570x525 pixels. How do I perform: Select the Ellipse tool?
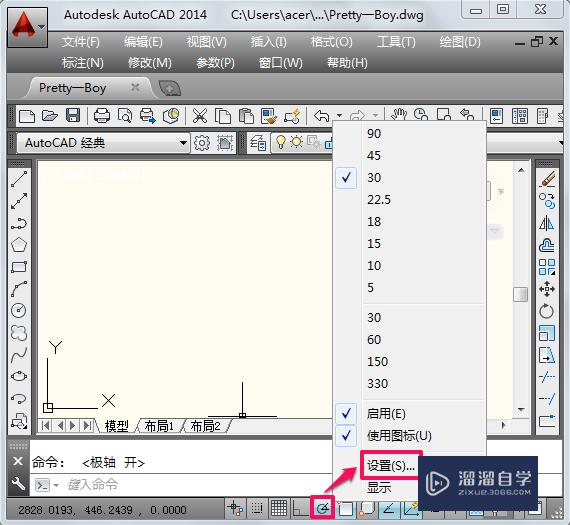[19, 376]
